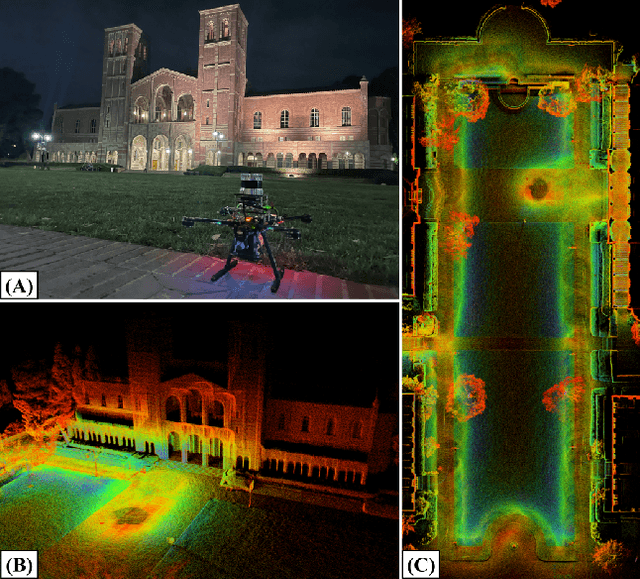
Task: Click the arched central entrance in the photo
Action: pyautogui.click(x=159, y=151)
